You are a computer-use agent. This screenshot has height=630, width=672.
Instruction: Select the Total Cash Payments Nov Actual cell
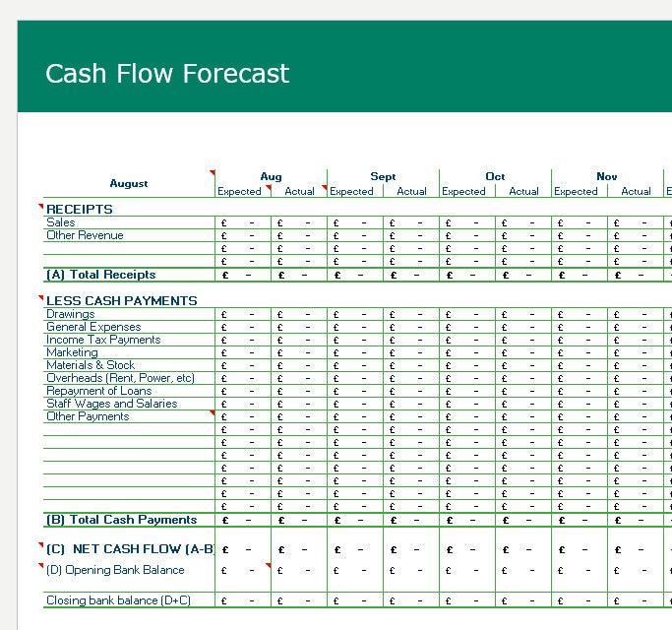(x=636, y=520)
